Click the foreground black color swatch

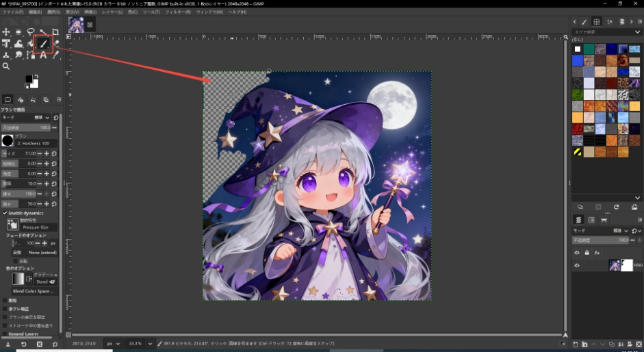29,79
